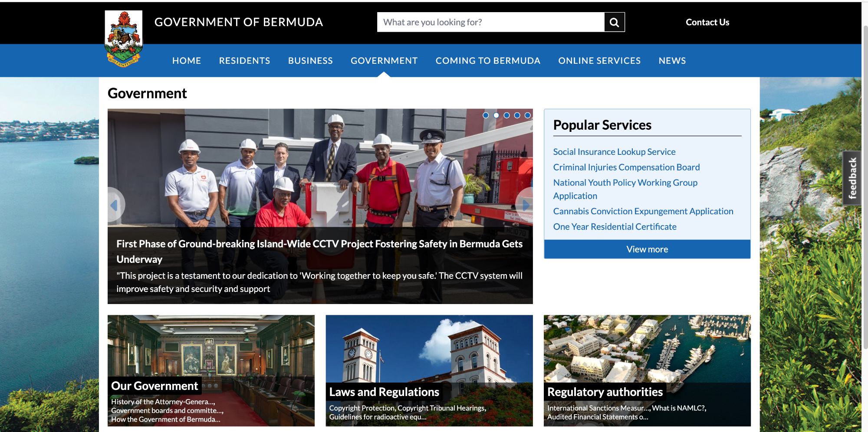The image size is (868, 432).
Task: Go to previous carousel slide arrow
Action: [115, 205]
